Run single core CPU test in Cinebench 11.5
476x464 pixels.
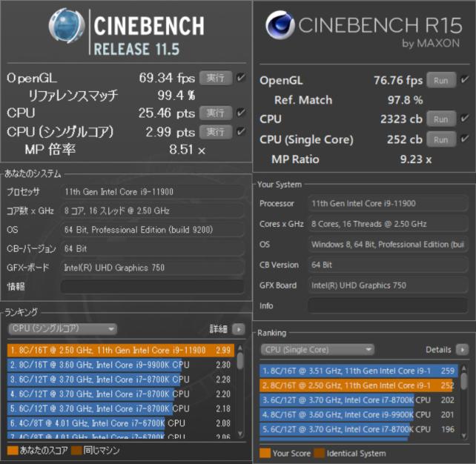[x=216, y=132]
